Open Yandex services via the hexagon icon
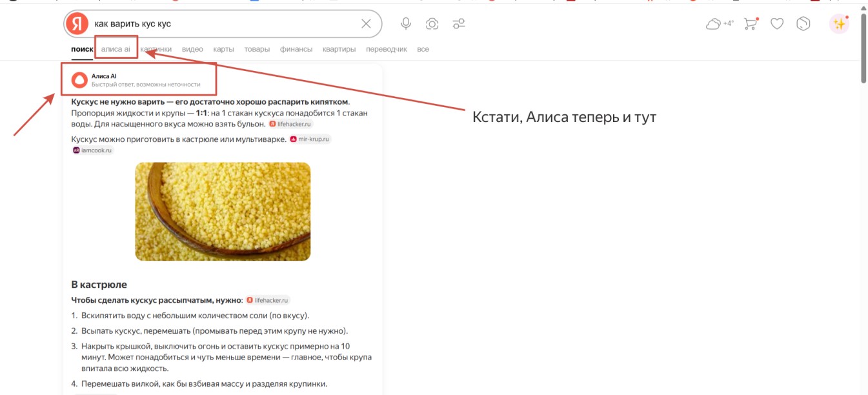The height and width of the screenshot is (395, 868). [803, 23]
